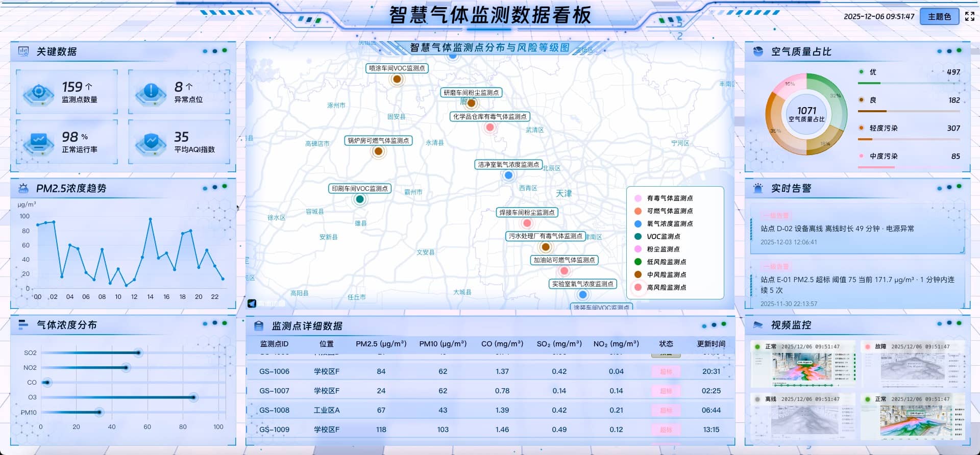This screenshot has height=455, width=980.
Task: Open the 离线 video feed thumbnail
Action: [804, 416]
